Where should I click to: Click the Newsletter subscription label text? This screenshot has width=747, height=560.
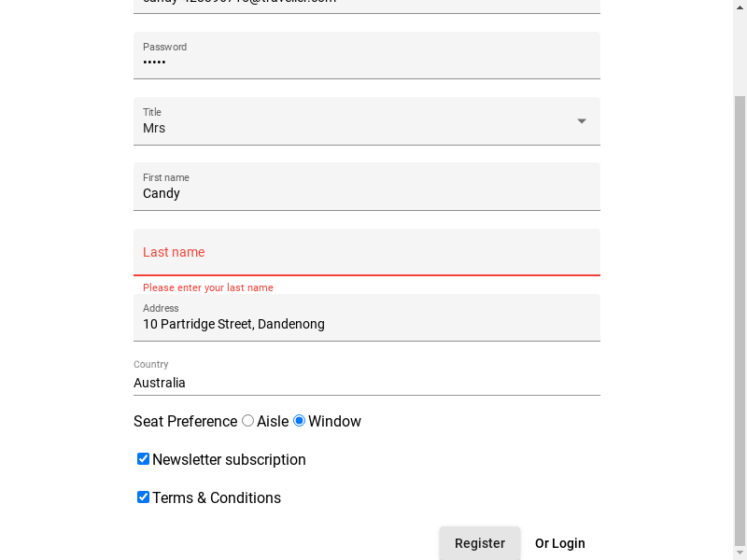(229, 459)
